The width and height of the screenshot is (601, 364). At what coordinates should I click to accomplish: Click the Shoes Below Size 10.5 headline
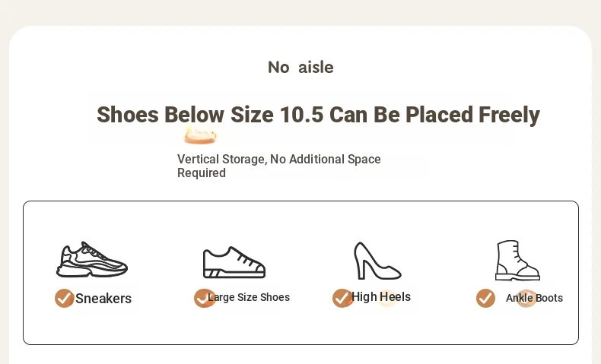[x=318, y=115]
